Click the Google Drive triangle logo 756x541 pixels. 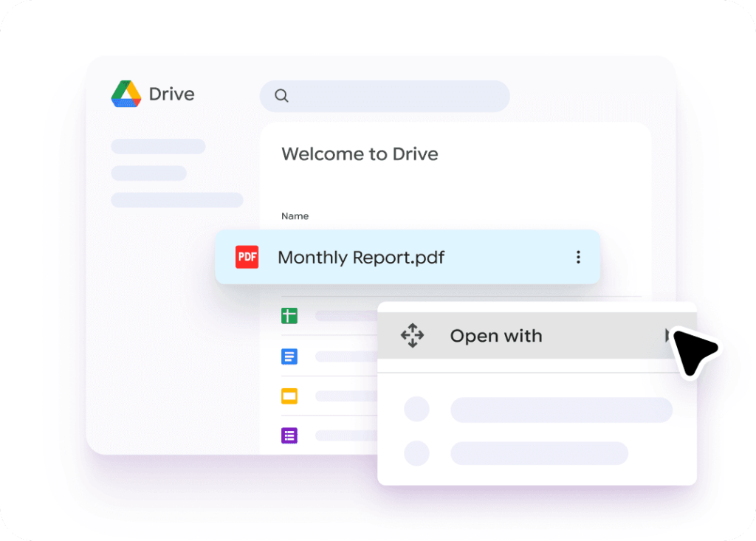point(127,94)
